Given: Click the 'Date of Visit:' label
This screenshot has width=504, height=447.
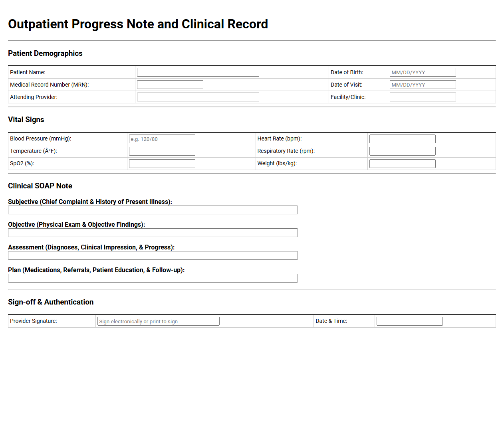Looking at the screenshot, I should [x=346, y=85].
